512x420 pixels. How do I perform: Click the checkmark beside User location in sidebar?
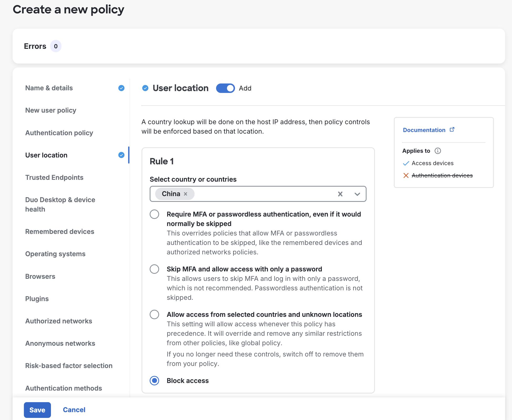121,155
